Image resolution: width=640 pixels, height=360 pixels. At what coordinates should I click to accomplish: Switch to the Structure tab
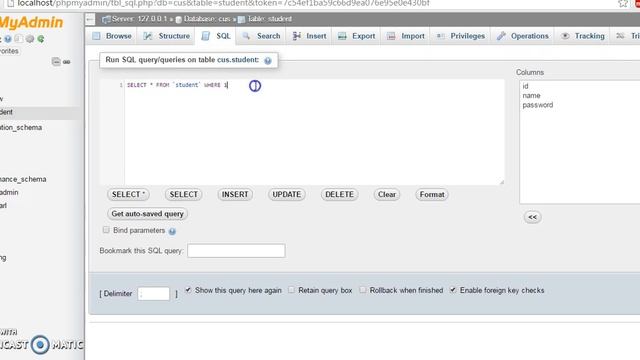[166, 36]
